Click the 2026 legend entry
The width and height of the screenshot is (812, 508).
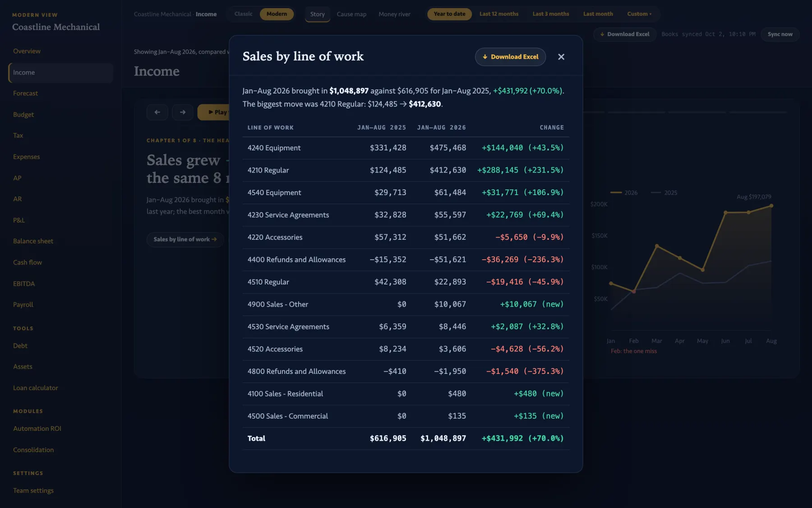coord(624,193)
